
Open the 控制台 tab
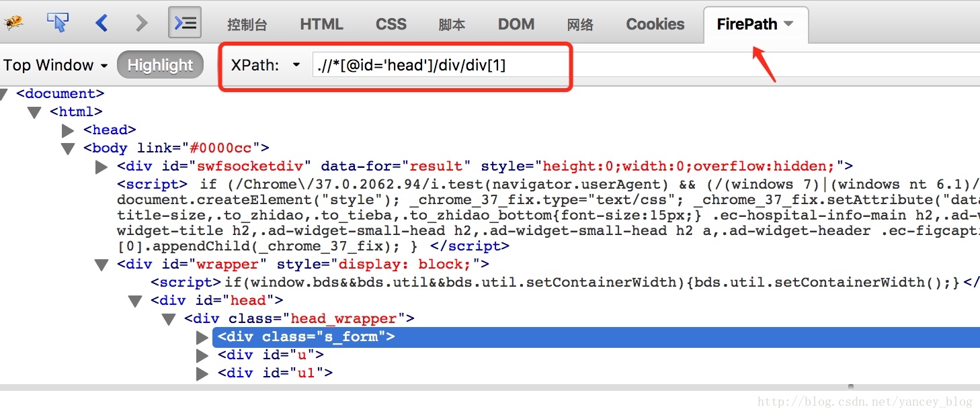click(247, 25)
